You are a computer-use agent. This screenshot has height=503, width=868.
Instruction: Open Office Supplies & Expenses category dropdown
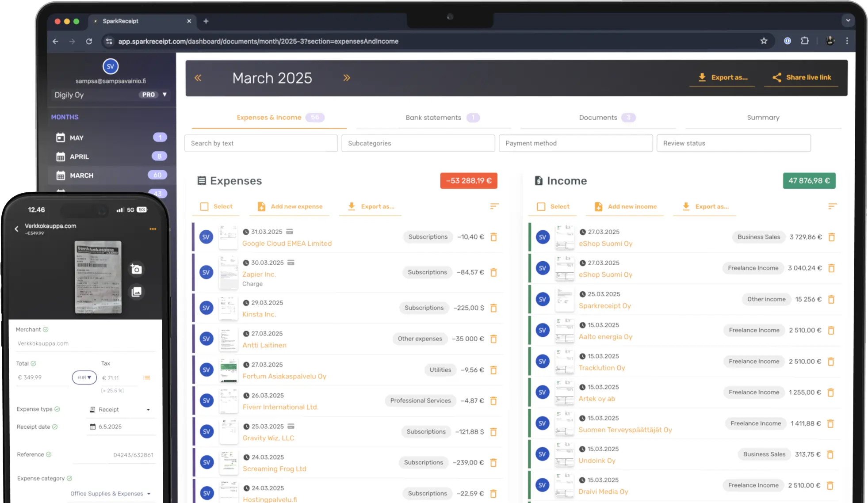pyautogui.click(x=111, y=494)
